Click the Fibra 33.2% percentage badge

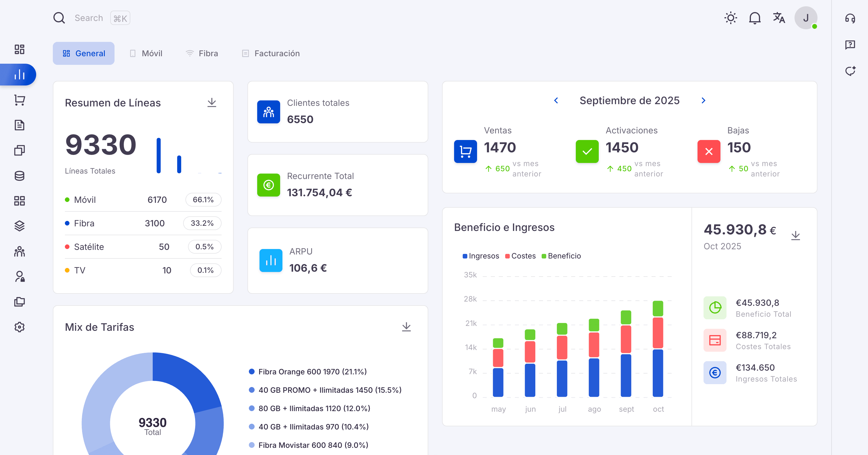pyautogui.click(x=202, y=223)
